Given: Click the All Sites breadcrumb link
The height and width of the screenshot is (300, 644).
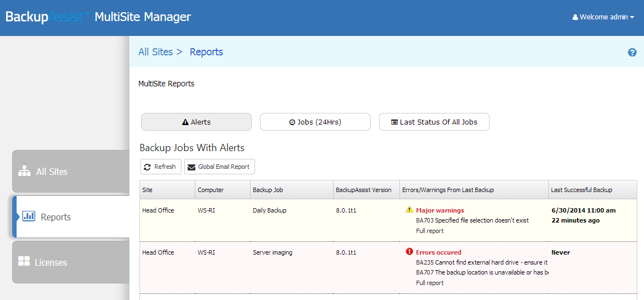Looking at the screenshot, I should click(x=155, y=52).
